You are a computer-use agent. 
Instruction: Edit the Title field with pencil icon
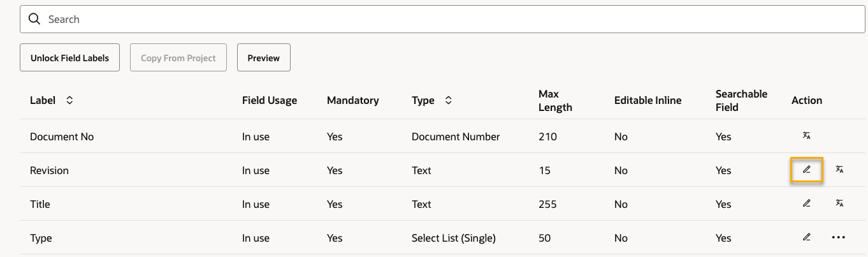(x=806, y=203)
